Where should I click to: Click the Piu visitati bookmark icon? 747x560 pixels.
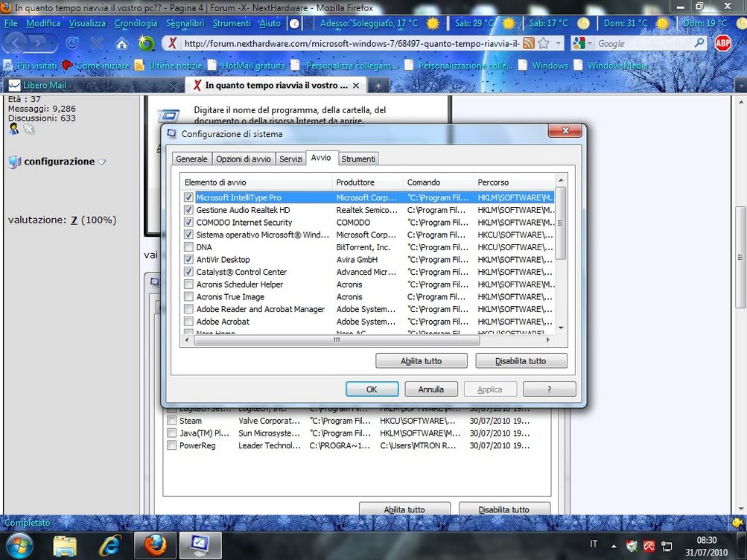[8, 66]
